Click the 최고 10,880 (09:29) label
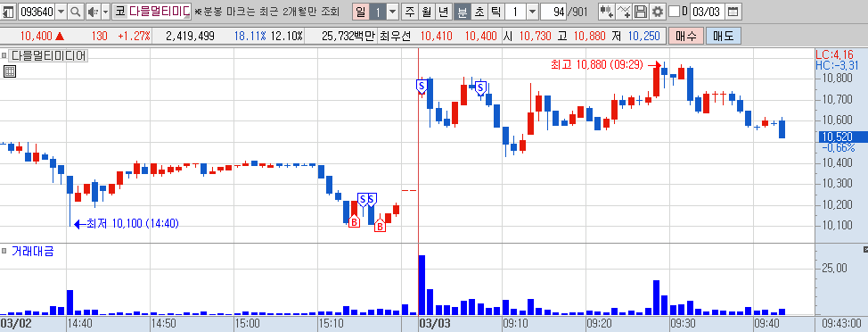Viewport: 868px width, 332px height. click(x=597, y=65)
